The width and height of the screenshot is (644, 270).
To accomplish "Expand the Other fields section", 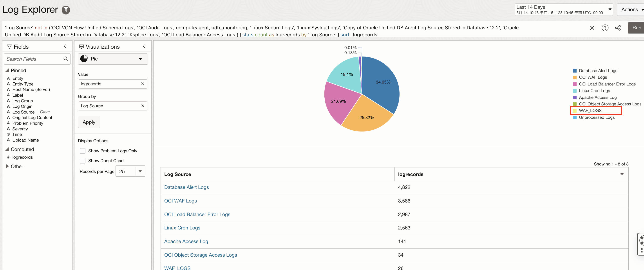I will [7, 166].
